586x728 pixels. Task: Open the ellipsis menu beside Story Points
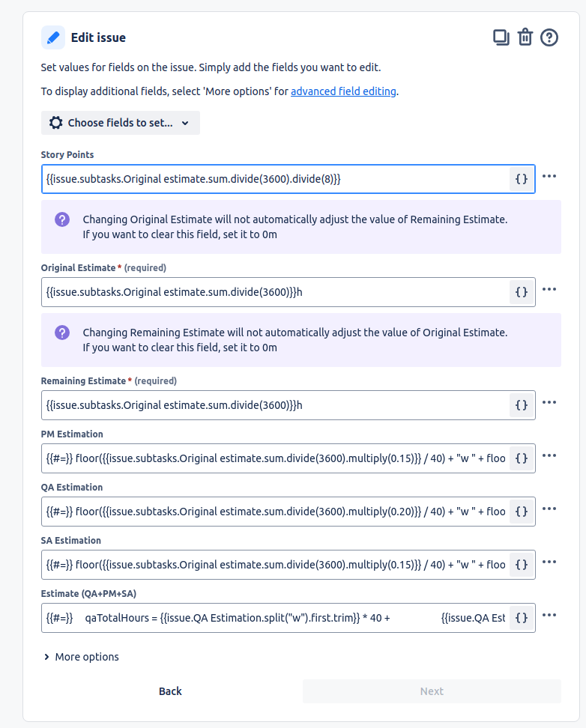pos(550,176)
